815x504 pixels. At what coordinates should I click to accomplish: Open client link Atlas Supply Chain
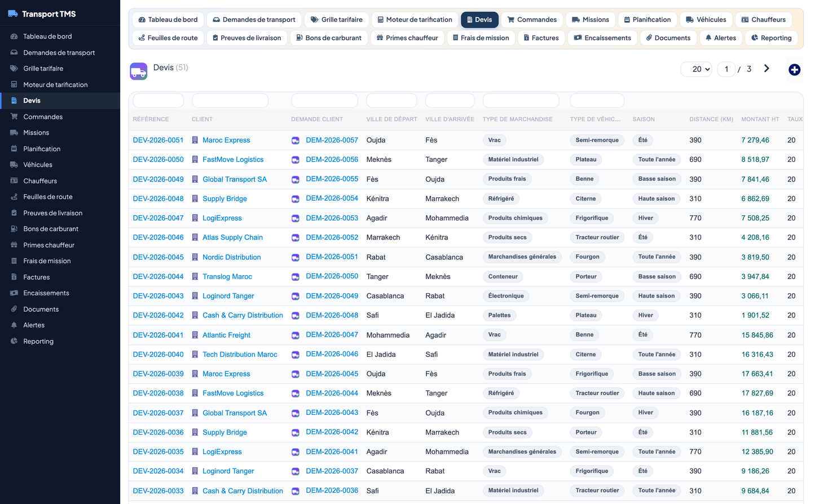point(232,237)
